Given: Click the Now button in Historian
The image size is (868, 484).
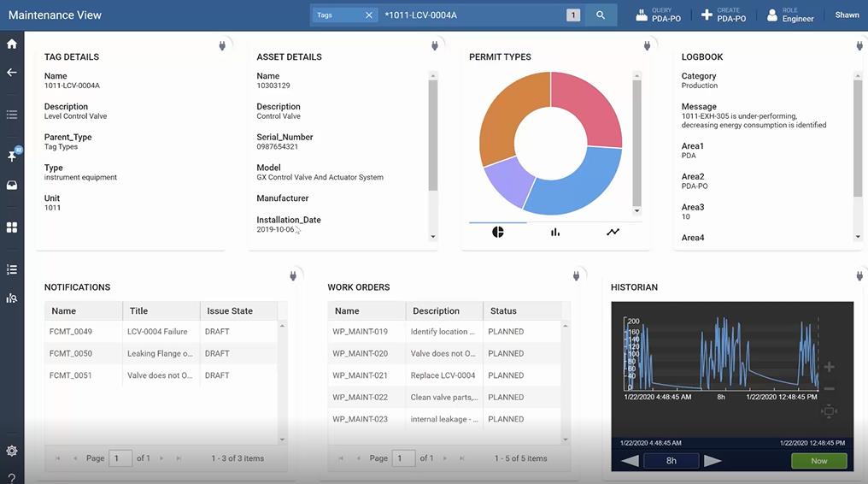Looking at the screenshot, I should pyautogui.click(x=818, y=461).
